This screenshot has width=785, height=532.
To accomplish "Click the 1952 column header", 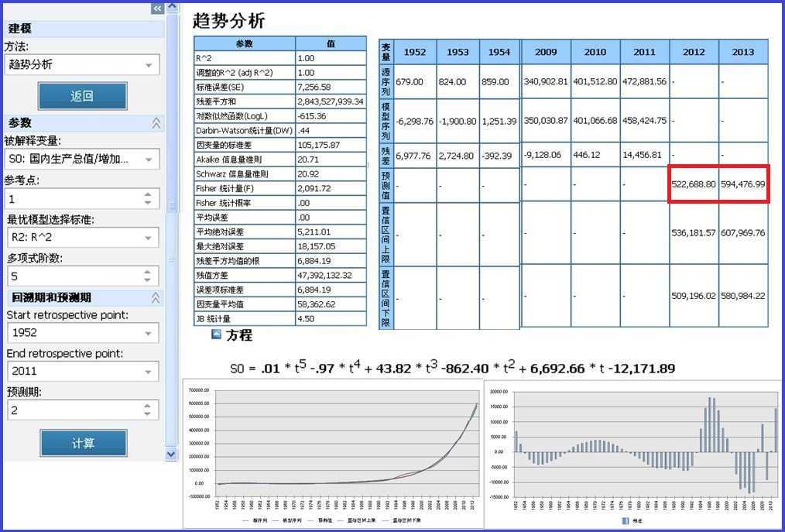I will [x=415, y=52].
